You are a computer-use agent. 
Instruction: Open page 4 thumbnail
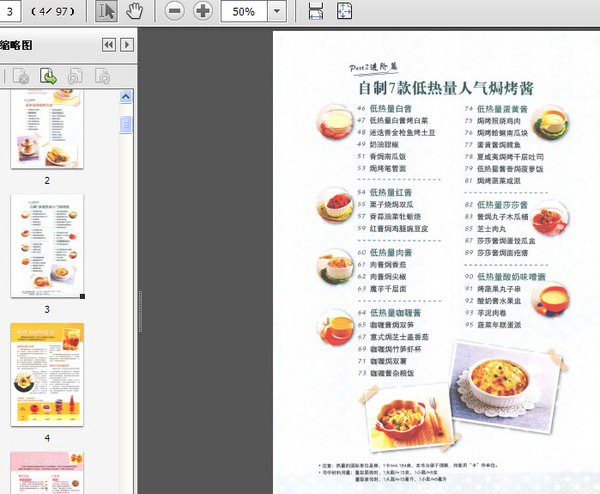coord(47,375)
